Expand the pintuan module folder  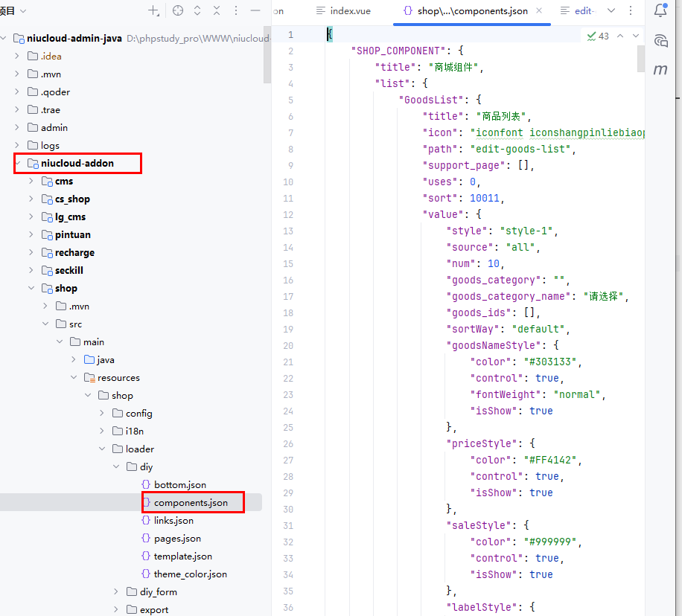tap(31, 235)
